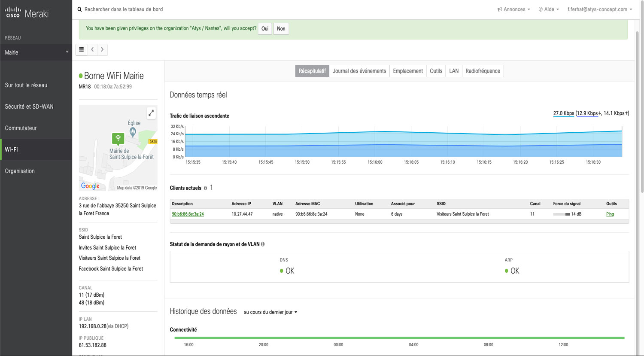Click IP address 10.27.44.47
Screen dimensions: 644x356
coord(242,214)
